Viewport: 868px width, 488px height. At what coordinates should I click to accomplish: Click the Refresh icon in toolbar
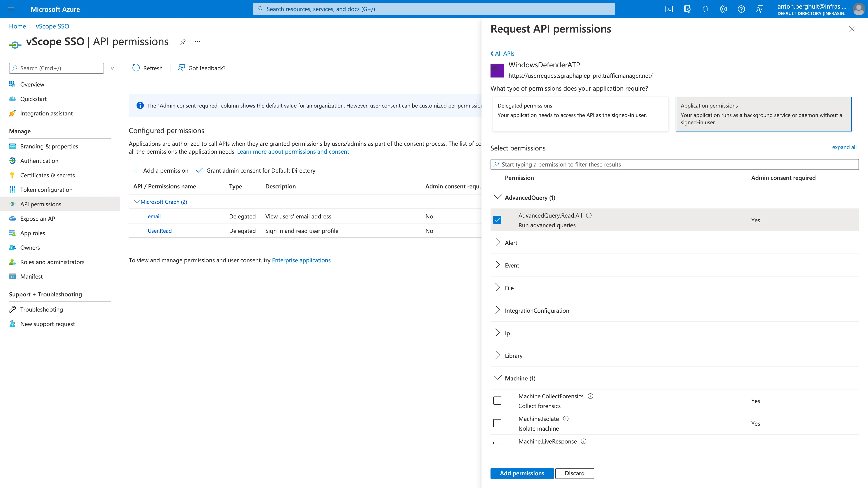click(136, 68)
